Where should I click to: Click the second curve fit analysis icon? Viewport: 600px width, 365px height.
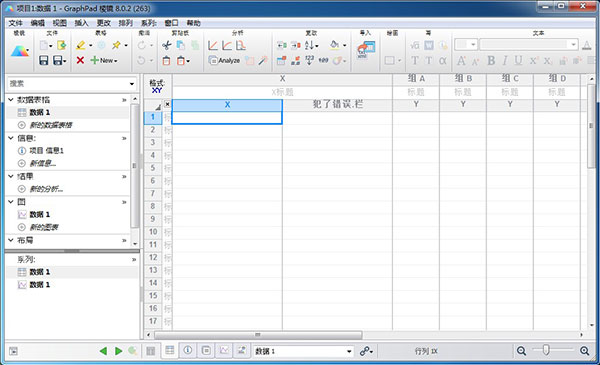point(227,46)
